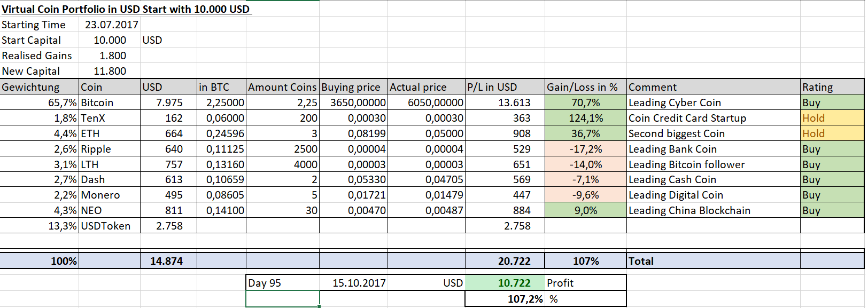Click the "Comment" column header
The width and height of the screenshot is (868, 308).
pyautogui.click(x=713, y=87)
